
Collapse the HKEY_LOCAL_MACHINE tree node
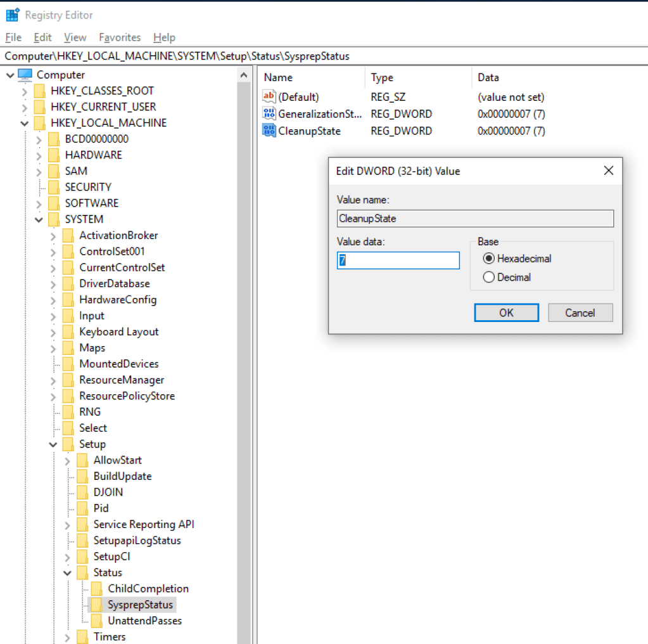[24, 123]
